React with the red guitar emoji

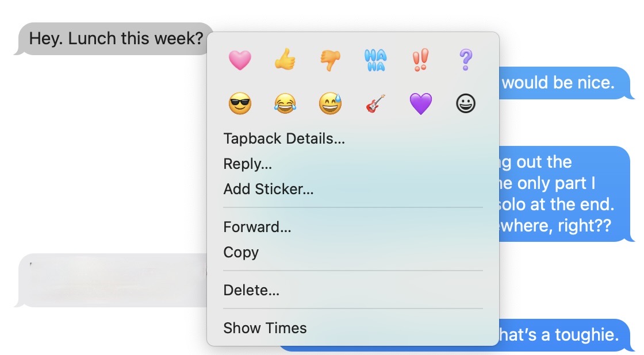pos(375,105)
